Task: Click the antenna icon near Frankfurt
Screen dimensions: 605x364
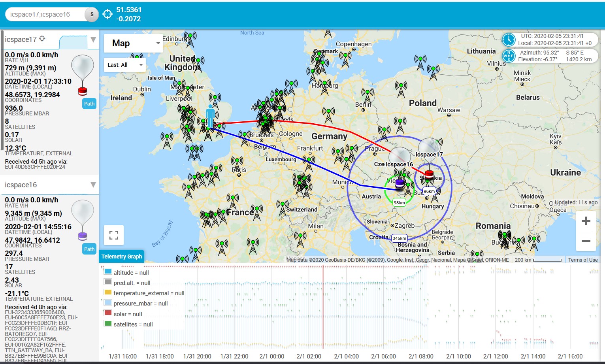Action: pos(309,163)
